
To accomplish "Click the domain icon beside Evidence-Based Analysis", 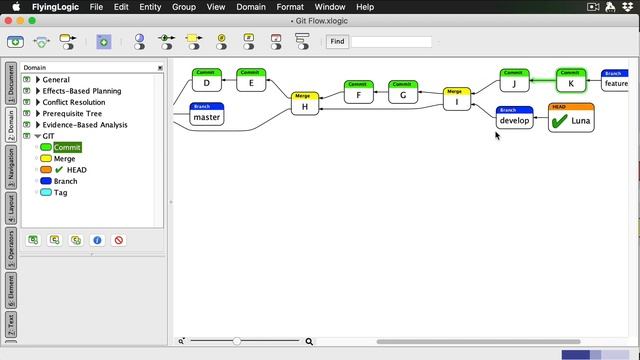I will coord(27,124).
